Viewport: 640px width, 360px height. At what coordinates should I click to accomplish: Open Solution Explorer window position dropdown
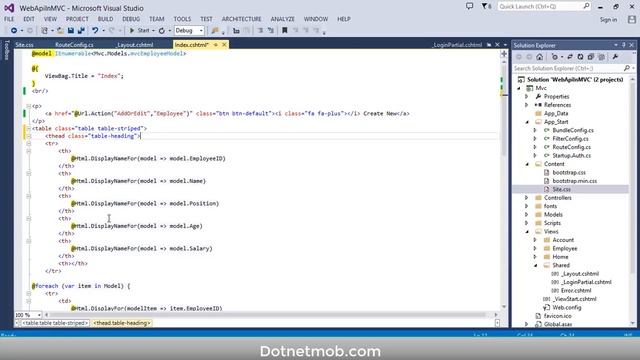616,45
